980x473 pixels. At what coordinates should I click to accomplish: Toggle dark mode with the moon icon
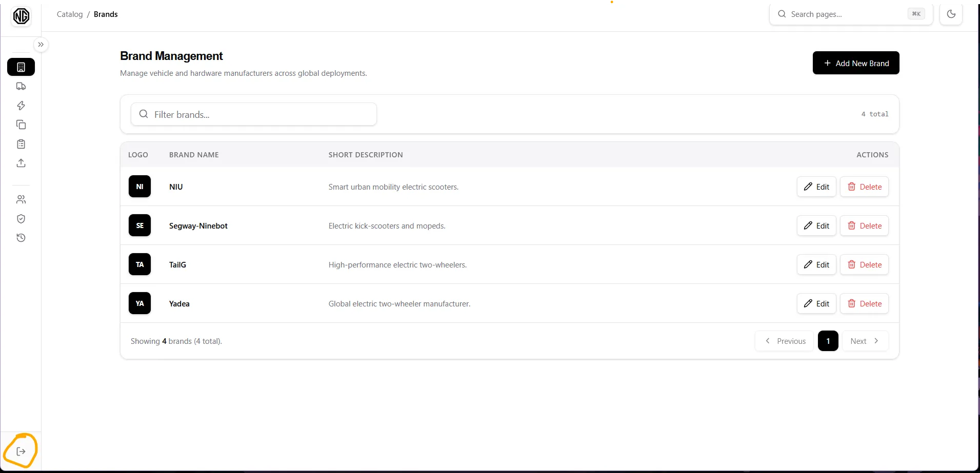point(951,14)
